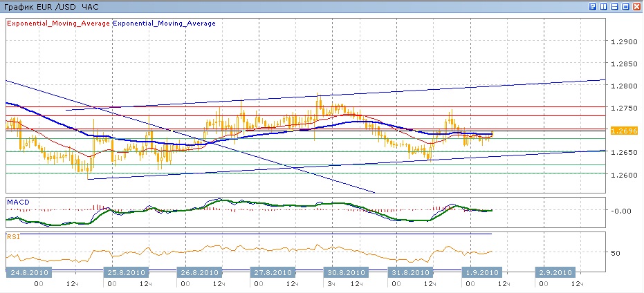Click the 31.8.2010 date marker
Viewport: 644px width, 293px height.
pyautogui.click(x=410, y=272)
